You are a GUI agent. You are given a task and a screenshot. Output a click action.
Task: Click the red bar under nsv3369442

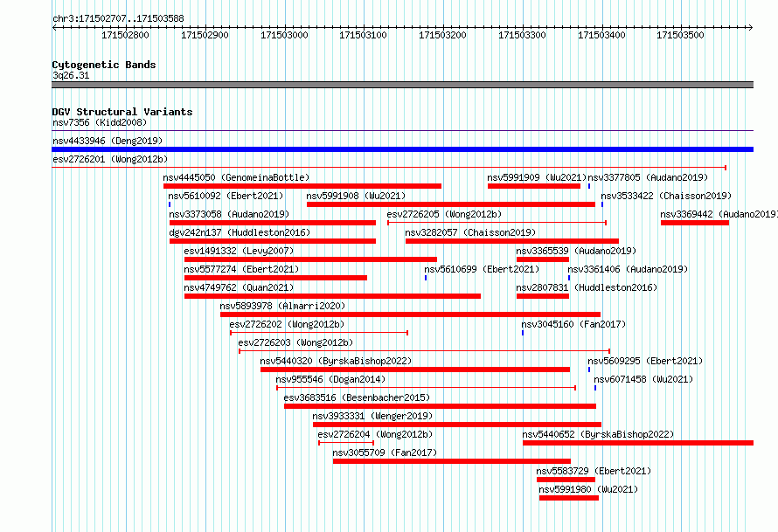point(695,223)
